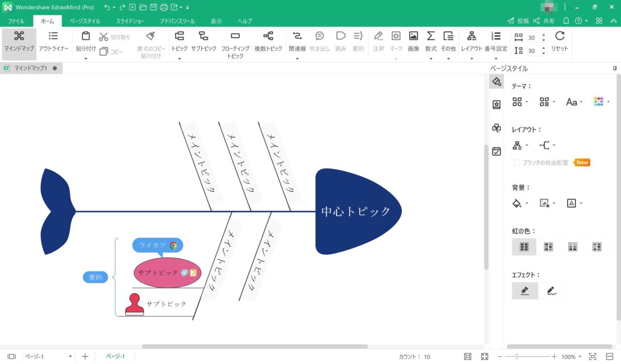
Task: Open the zoom level 100% dropdown
Action: coord(572,357)
